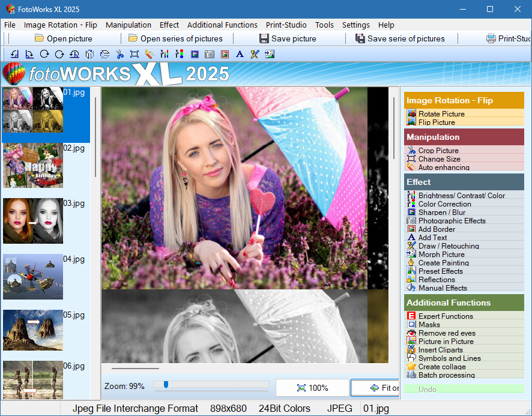Click the rotate left 90 degrees toolbar icon
Viewport: 532px width, 416px height.
(x=14, y=54)
